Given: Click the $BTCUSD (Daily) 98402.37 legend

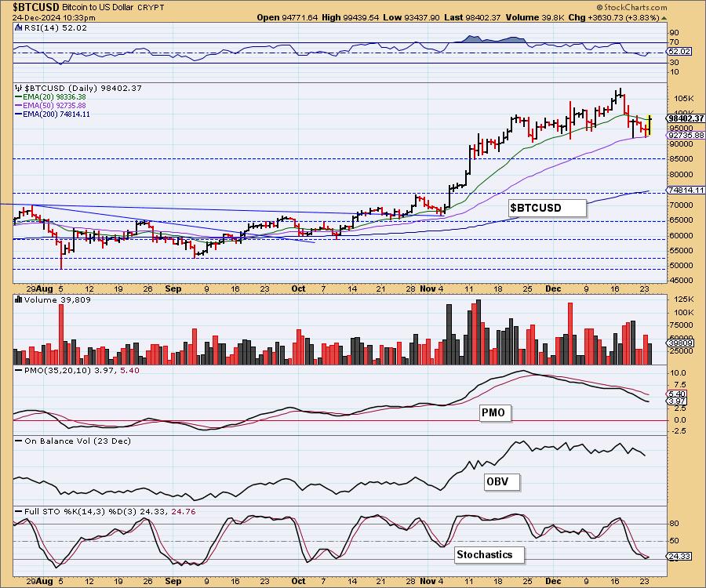Looking at the screenshot, I should click(83, 88).
